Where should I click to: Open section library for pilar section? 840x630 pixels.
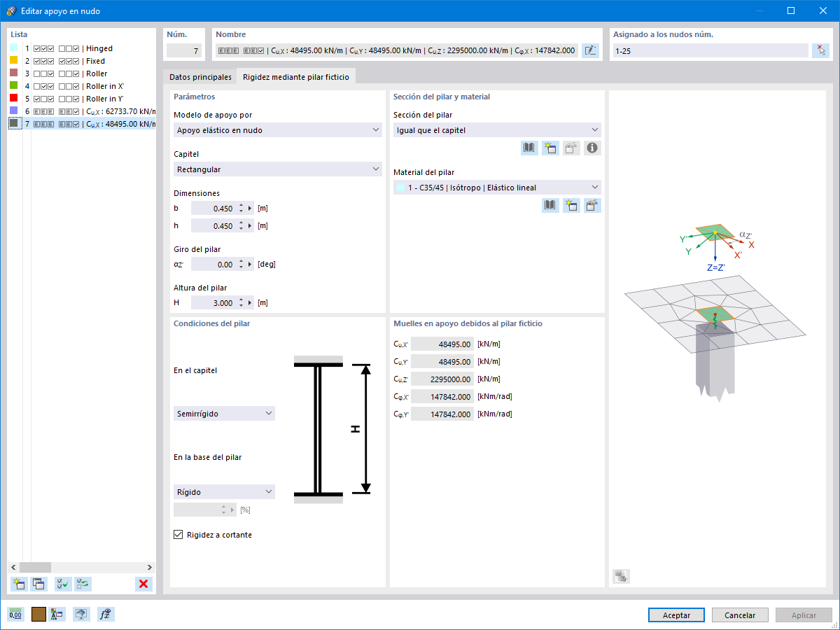[x=529, y=148]
